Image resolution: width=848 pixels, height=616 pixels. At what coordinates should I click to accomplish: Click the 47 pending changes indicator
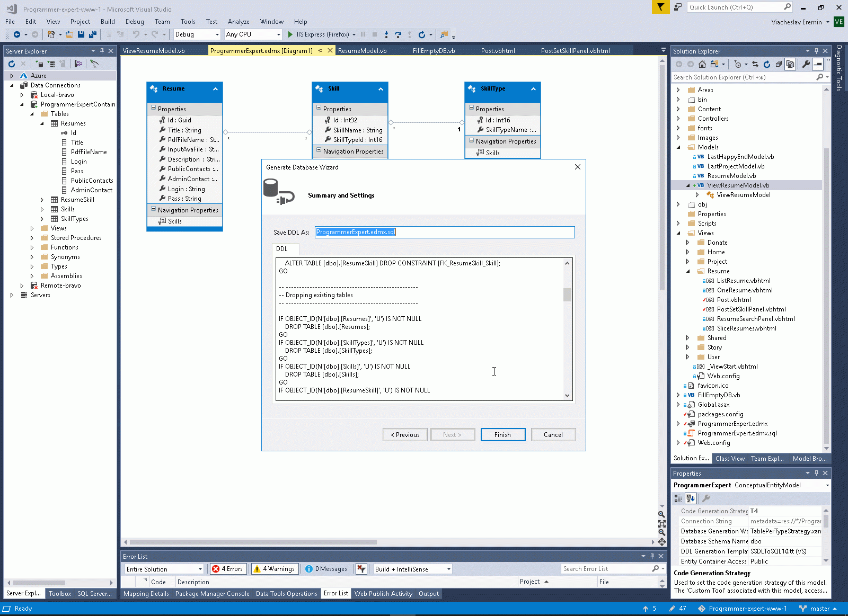point(678,609)
